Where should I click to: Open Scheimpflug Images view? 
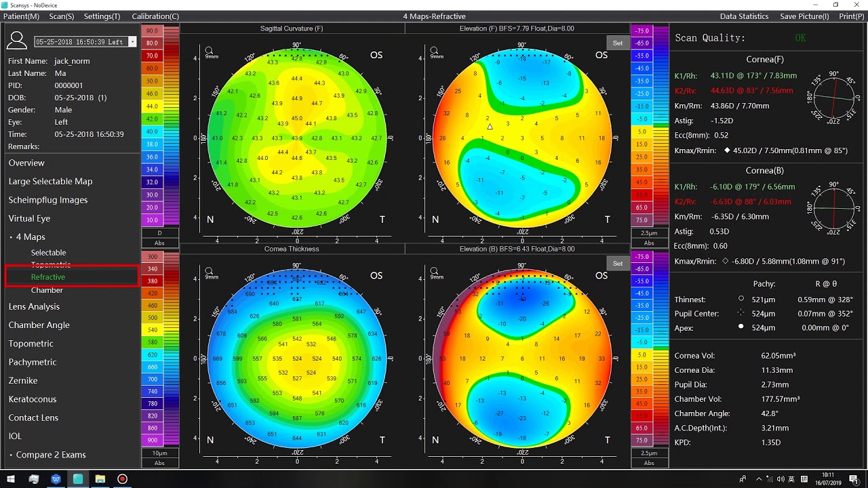(x=48, y=200)
